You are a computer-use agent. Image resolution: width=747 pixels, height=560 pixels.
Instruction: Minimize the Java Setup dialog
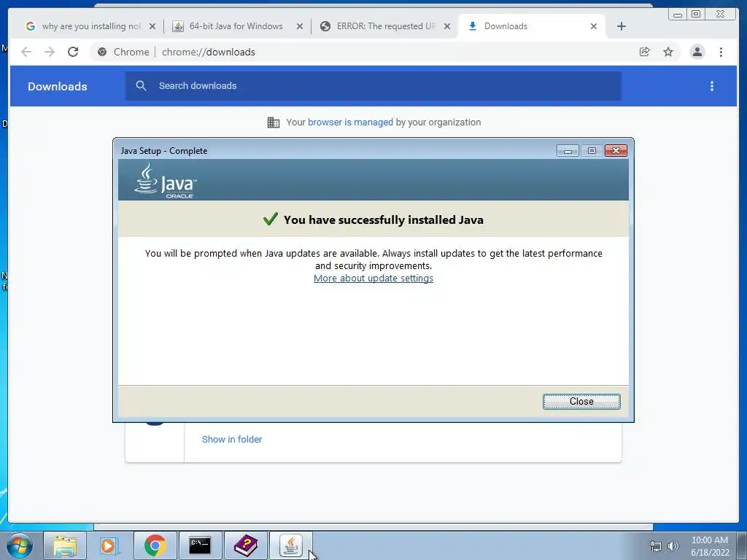pos(568,151)
